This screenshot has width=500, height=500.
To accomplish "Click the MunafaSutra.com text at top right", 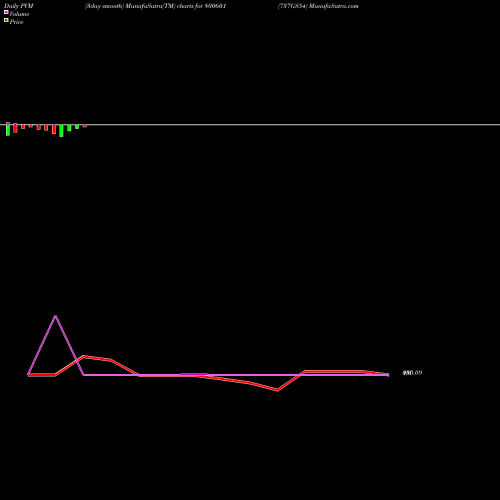I will pos(334,6).
